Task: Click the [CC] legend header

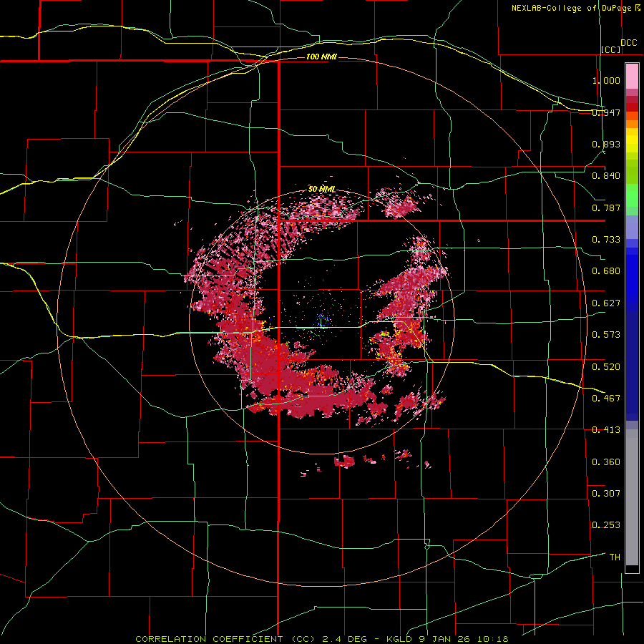Action: click(611, 49)
